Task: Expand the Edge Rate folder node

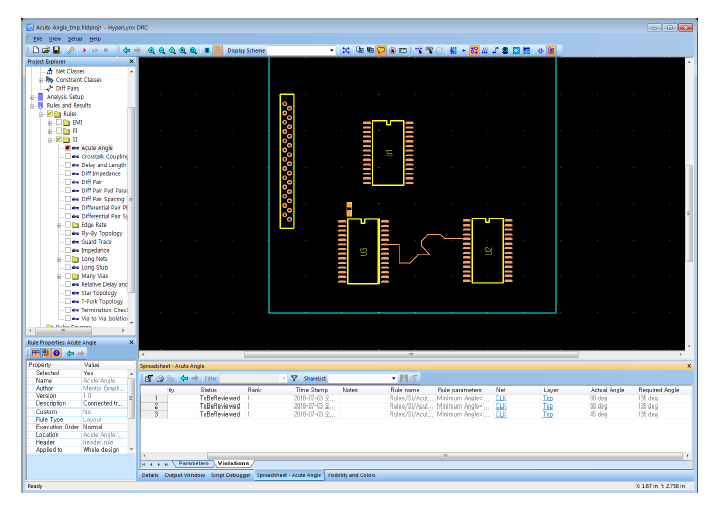Action: coord(59,225)
